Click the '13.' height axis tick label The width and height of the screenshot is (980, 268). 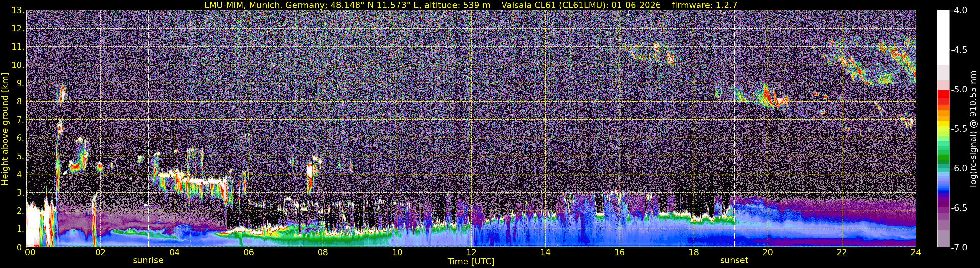pyautogui.click(x=18, y=11)
